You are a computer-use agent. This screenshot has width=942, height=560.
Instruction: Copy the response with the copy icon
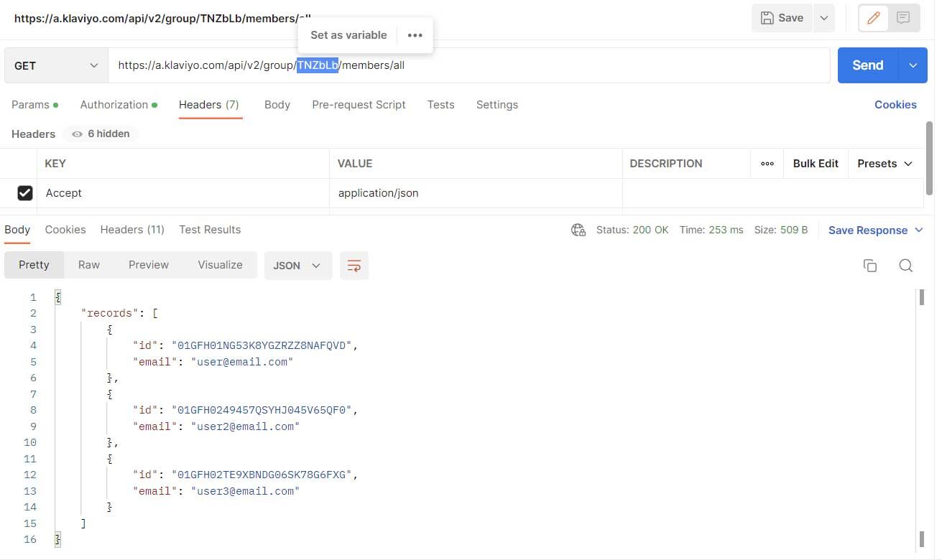tap(870, 266)
